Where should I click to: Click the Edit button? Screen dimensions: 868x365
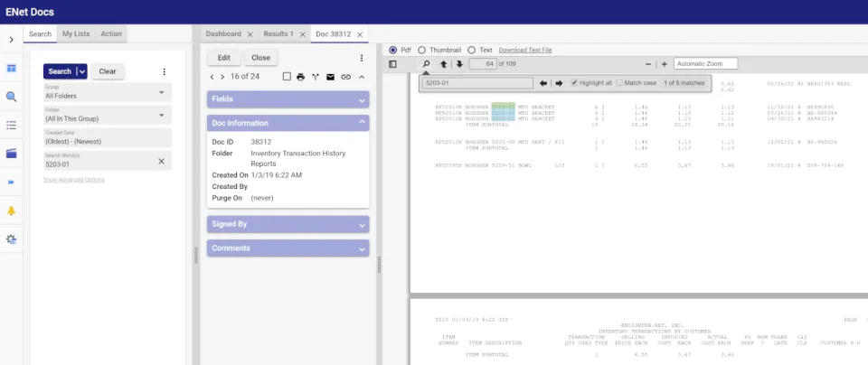[x=224, y=58]
